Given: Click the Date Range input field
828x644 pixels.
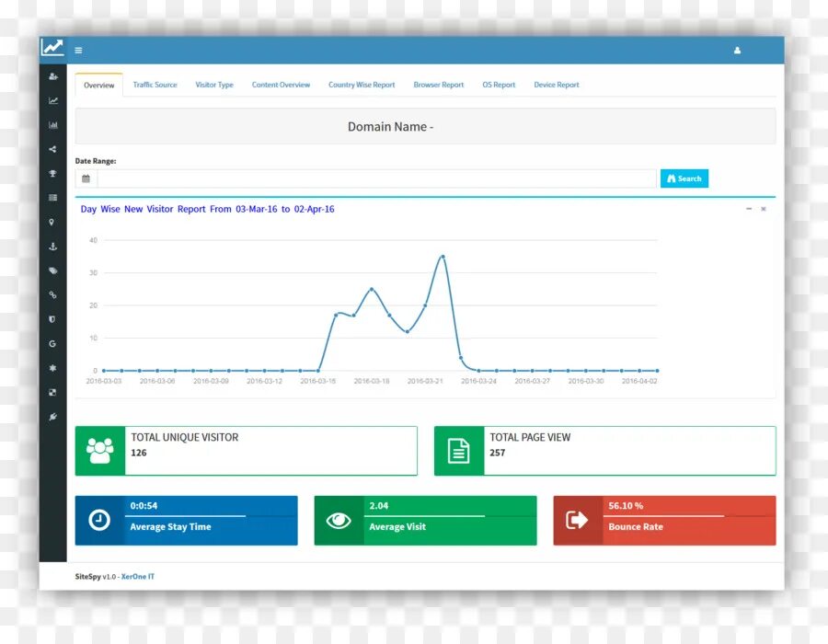Looking at the screenshot, I should pos(376,178).
